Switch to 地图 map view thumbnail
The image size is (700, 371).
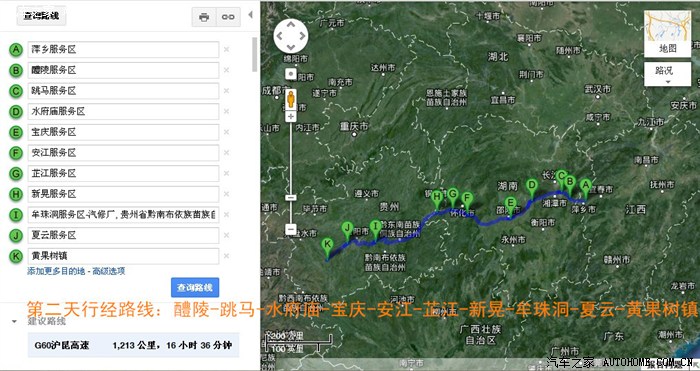click(667, 33)
